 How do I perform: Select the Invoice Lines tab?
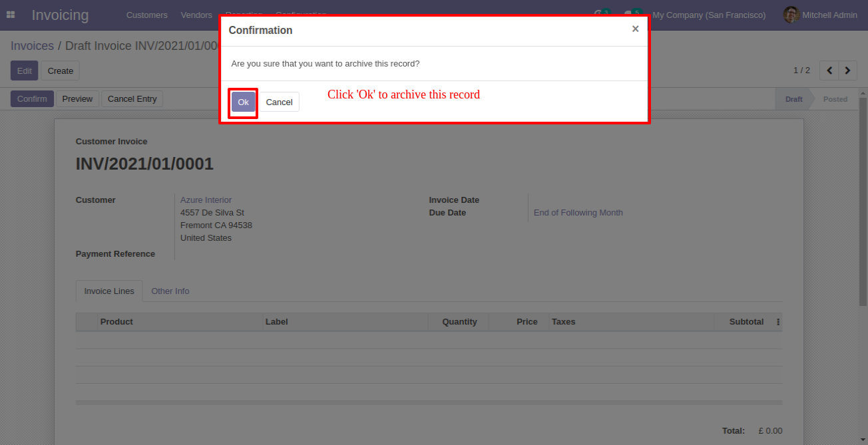pos(109,291)
